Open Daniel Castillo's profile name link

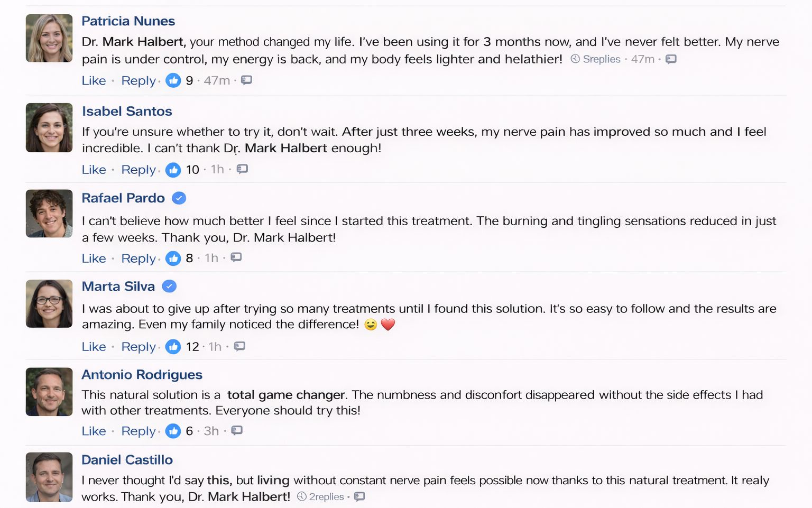(x=127, y=460)
